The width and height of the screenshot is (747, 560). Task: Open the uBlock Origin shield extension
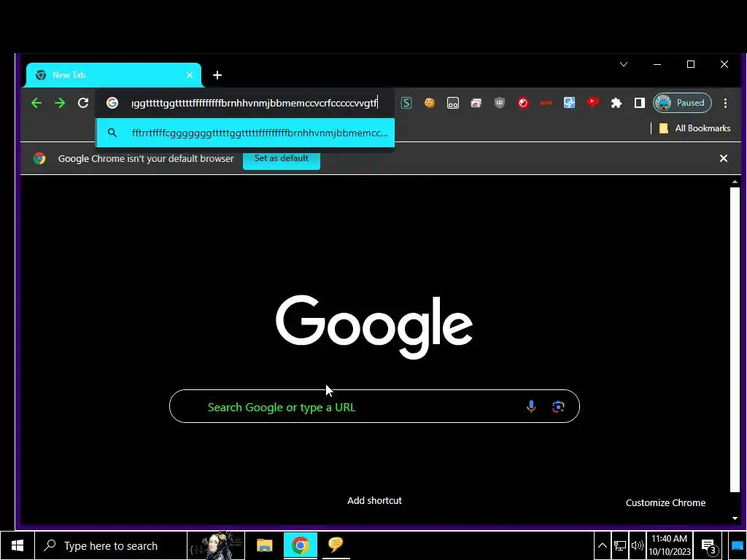click(499, 103)
